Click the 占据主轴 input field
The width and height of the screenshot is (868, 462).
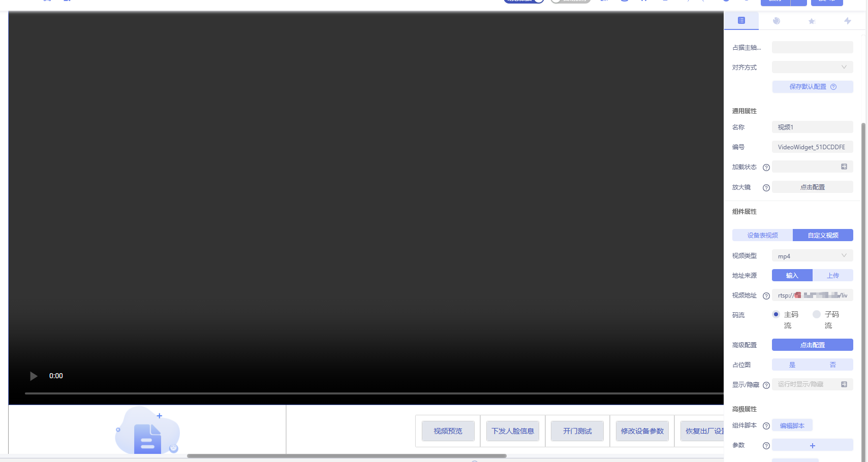tap(813, 47)
